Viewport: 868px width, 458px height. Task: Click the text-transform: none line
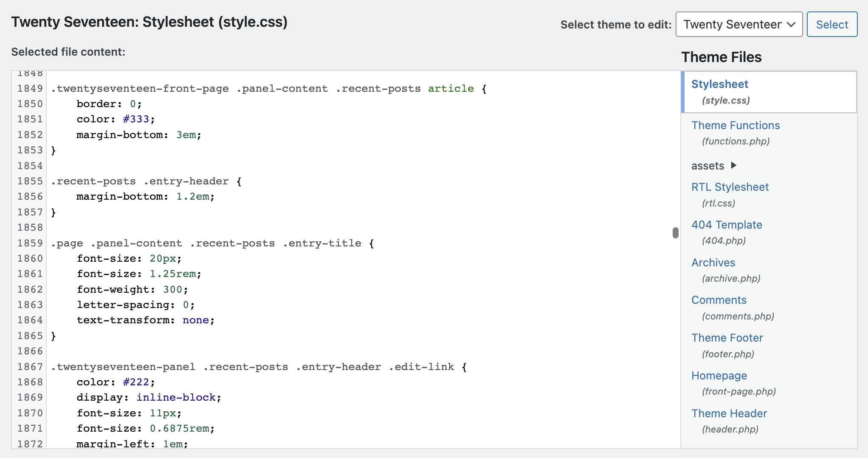coord(145,320)
